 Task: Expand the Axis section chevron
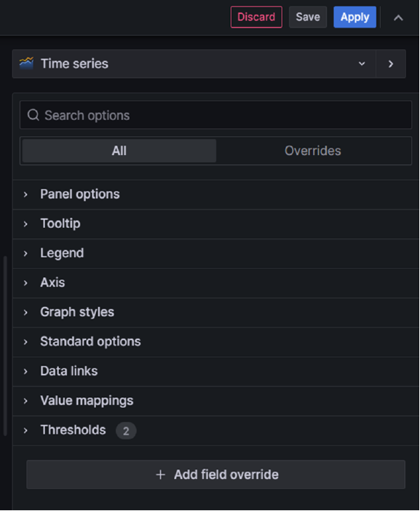[25, 283]
